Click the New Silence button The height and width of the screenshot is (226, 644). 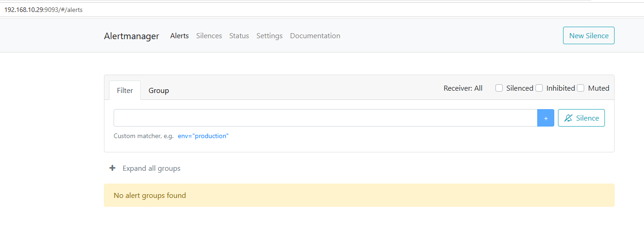pyautogui.click(x=589, y=35)
